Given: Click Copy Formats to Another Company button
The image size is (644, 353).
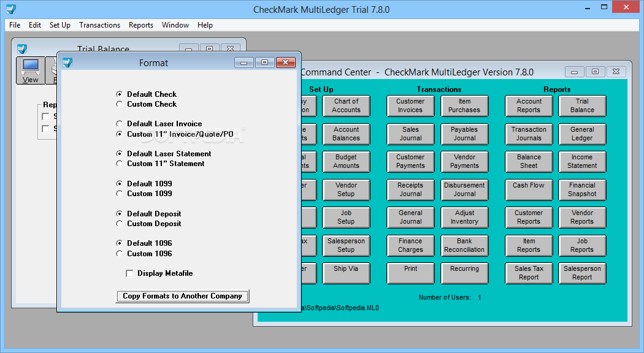Looking at the screenshot, I should pyautogui.click(x=182, y=296).
